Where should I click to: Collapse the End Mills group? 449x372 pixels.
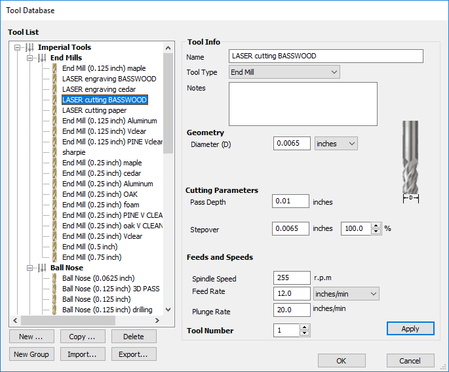[x=30, y=58]
